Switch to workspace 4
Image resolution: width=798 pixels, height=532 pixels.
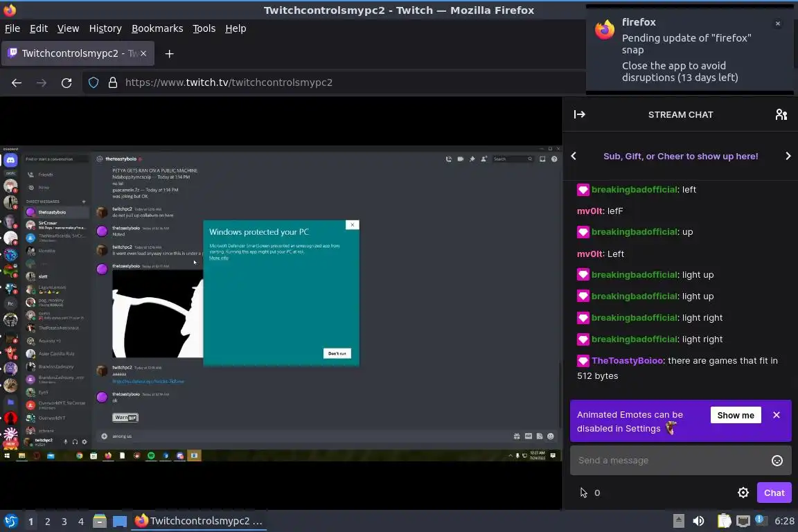tap(81, 522)
